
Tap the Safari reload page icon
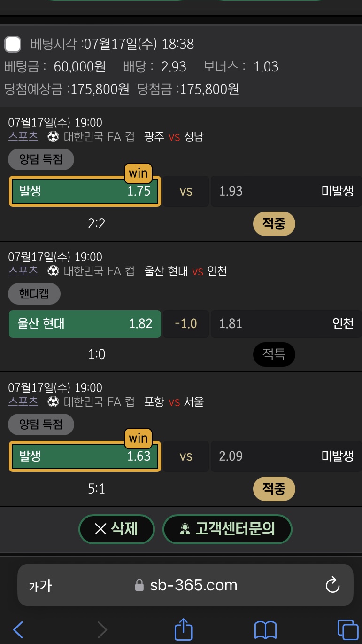coord(332,585)
